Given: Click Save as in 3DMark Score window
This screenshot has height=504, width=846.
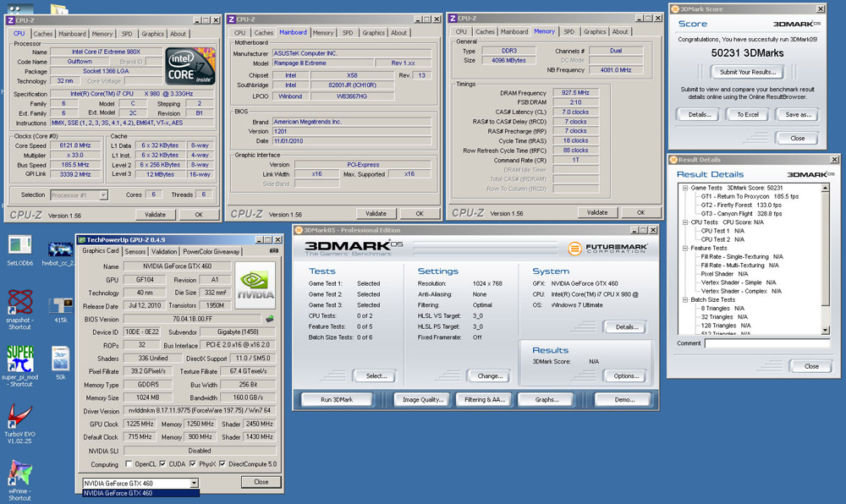Looking at the screenshot, I should (x=798, y=114).
